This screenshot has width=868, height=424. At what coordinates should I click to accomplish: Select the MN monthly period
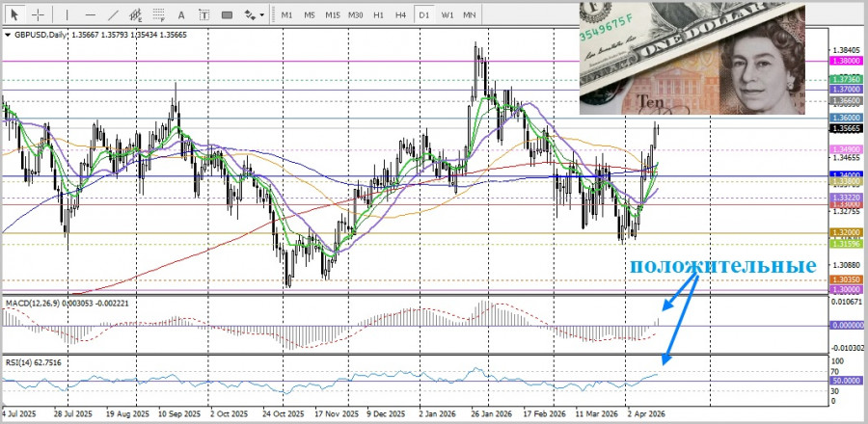click(470, 14)
